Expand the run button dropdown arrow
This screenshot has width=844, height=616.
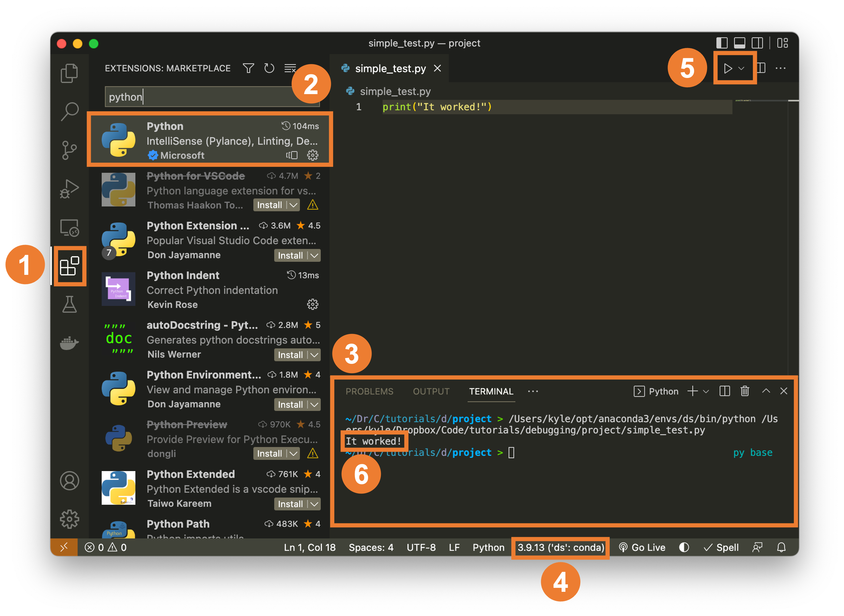(741, 68)
